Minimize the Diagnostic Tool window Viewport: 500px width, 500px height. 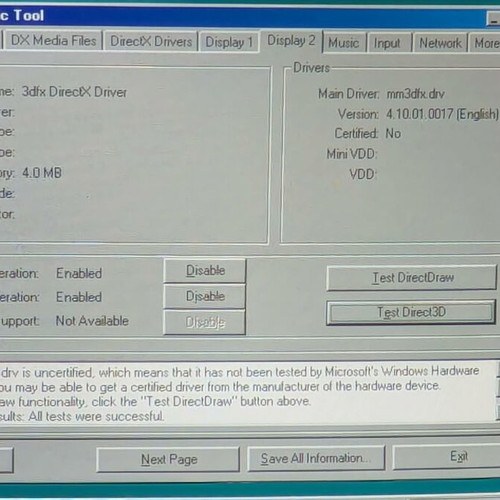point(493,18)
